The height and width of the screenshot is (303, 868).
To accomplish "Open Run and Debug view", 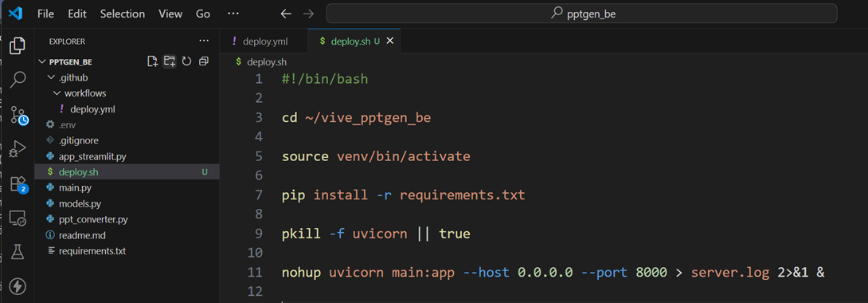I will [18, 149].
